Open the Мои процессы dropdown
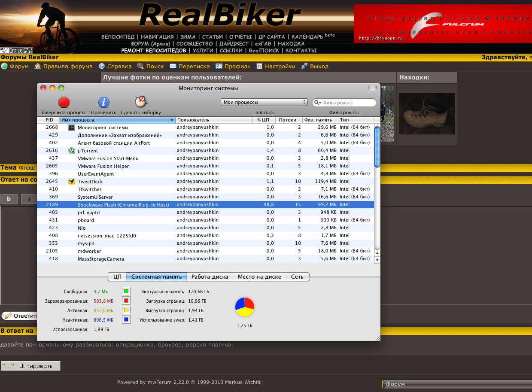The height and width of the screenshot is (392, 532). point(264,102)
